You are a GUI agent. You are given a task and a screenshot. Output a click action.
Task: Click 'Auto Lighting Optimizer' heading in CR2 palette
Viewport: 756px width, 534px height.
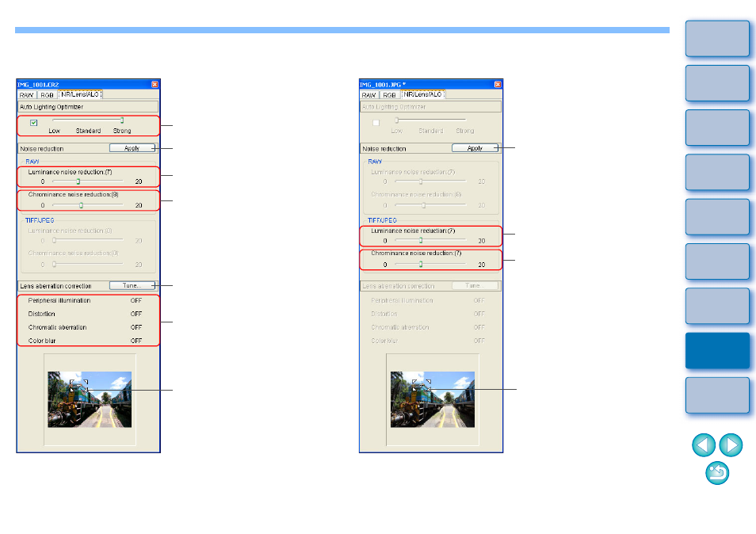point(52,107)
